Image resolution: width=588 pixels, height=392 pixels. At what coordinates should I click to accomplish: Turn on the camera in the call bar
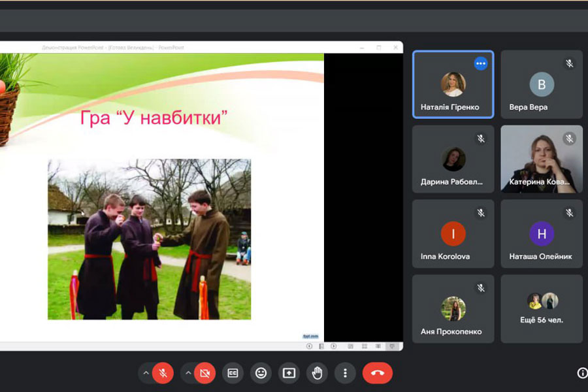click(x=204, y=373)
